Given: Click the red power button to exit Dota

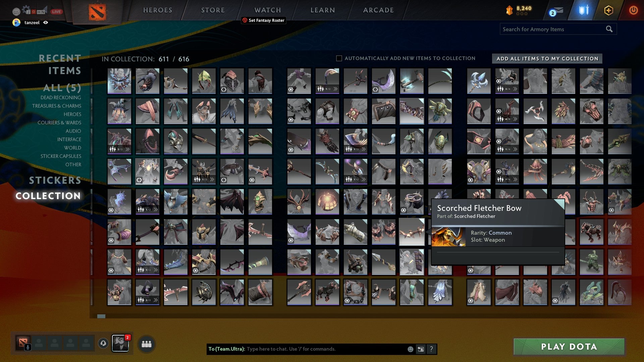Looking at the screenshot, I should pyautogui.click(x=633, y=10).
